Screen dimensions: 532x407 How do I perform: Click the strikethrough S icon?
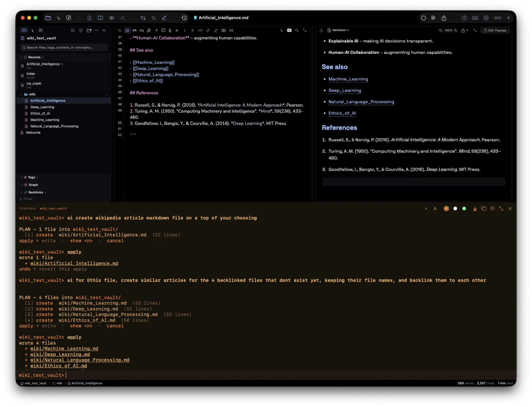192,30
